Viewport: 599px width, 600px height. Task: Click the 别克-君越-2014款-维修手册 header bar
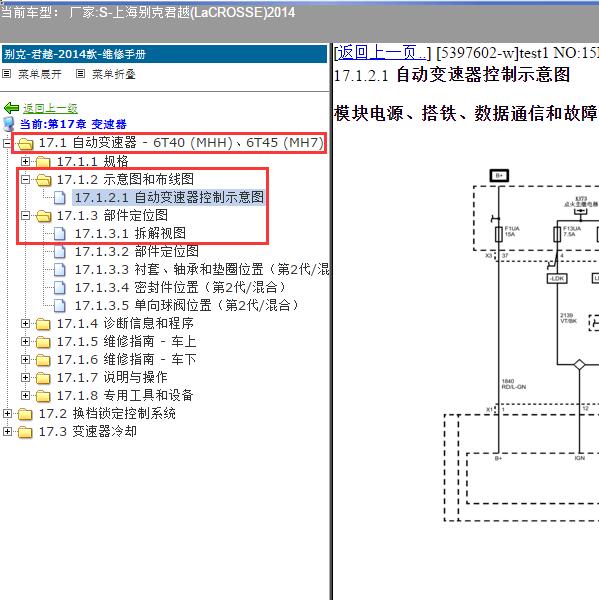click(x=165, y=54)
